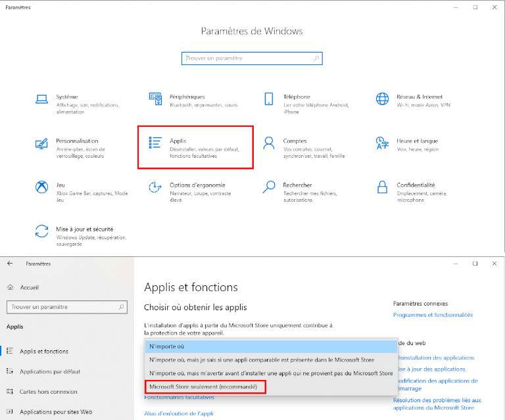The width and height of the screenshot is (505, 420).
Task: Select the comparable Microsoft Store app option
Action: click(271, 360)
